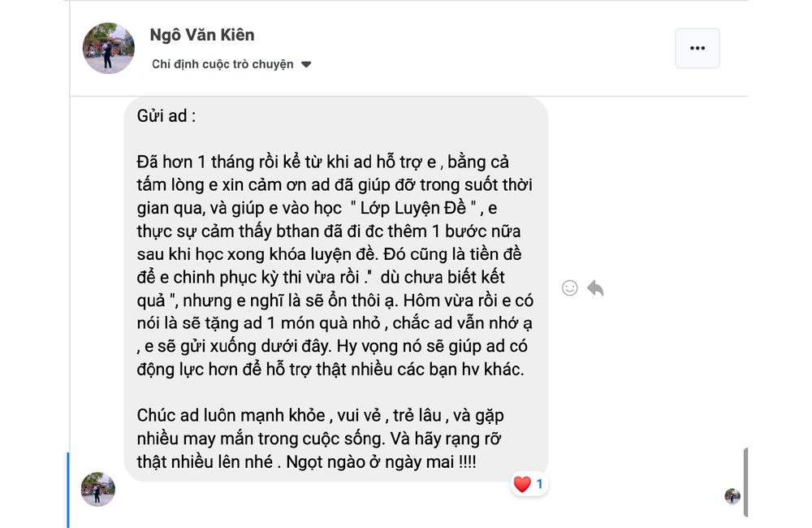Click the sender avatar below the message
This screenshot has width=812, height=528.
[98, 489]
